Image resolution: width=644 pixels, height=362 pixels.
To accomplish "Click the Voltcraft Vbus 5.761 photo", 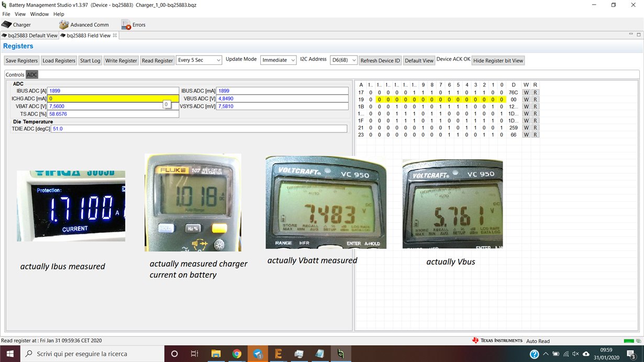I will [x=452, y=204].
